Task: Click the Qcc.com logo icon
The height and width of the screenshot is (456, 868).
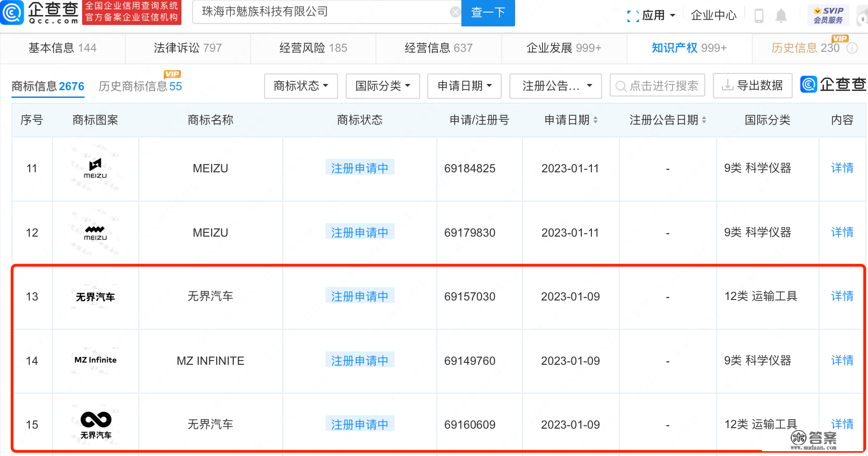Action: [x=12, y=12]
